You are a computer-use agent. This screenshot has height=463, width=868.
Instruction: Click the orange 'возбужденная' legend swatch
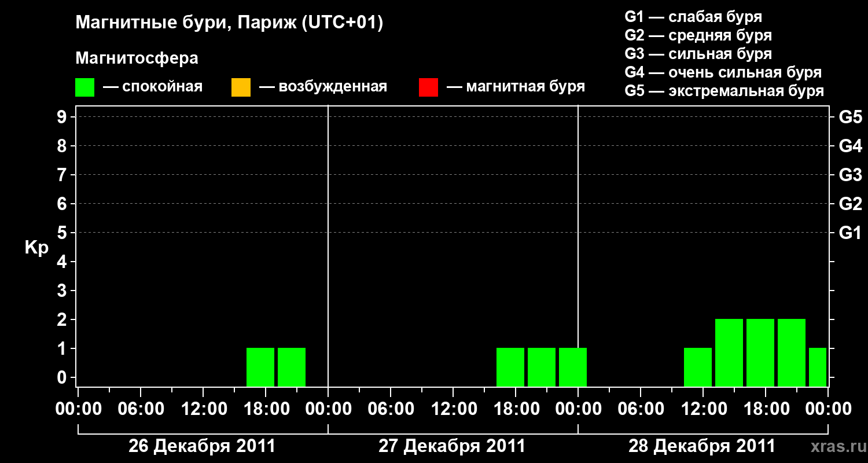pyautogui.click(x=241, y=87)
